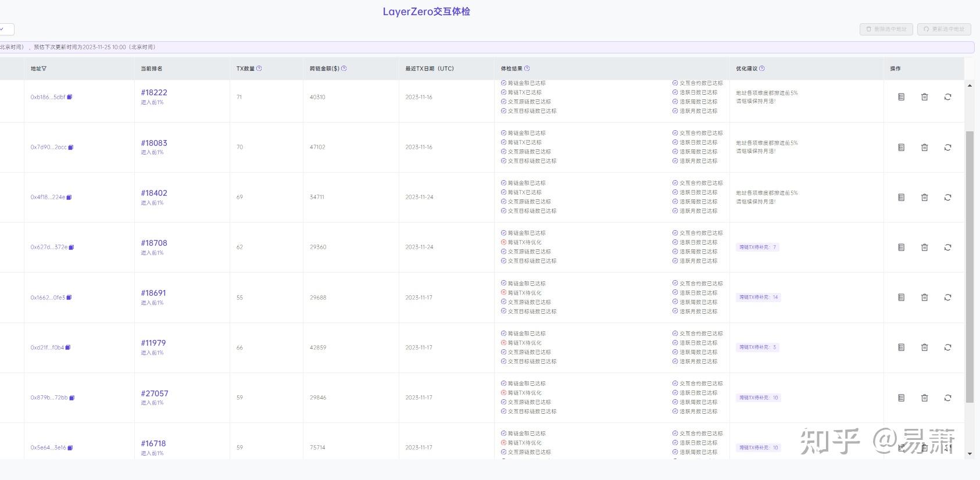
Task: Show details for the #18691 row
Action: pyautogui.click(x=902, y=298)
